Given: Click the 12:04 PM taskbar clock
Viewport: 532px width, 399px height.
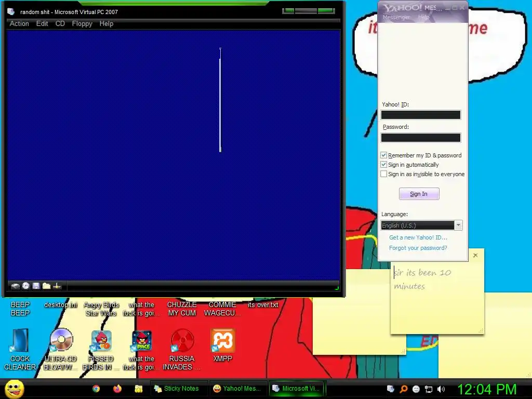Looking at the screenshot, I should pos(487,389).
